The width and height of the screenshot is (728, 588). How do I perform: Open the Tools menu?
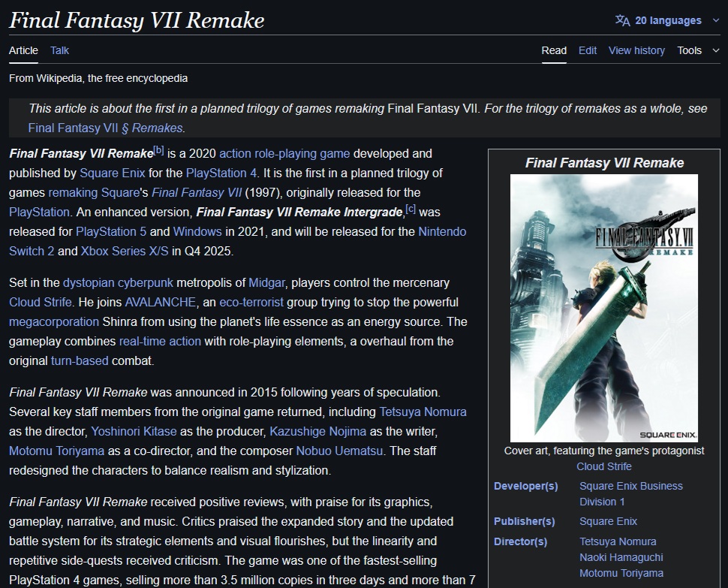coord(698,50)
